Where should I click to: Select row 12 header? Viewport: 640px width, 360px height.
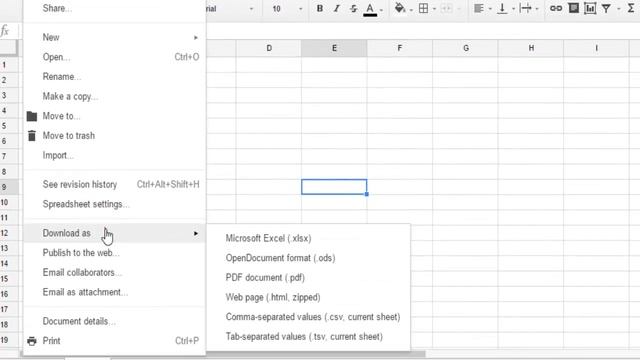(9, 233)
